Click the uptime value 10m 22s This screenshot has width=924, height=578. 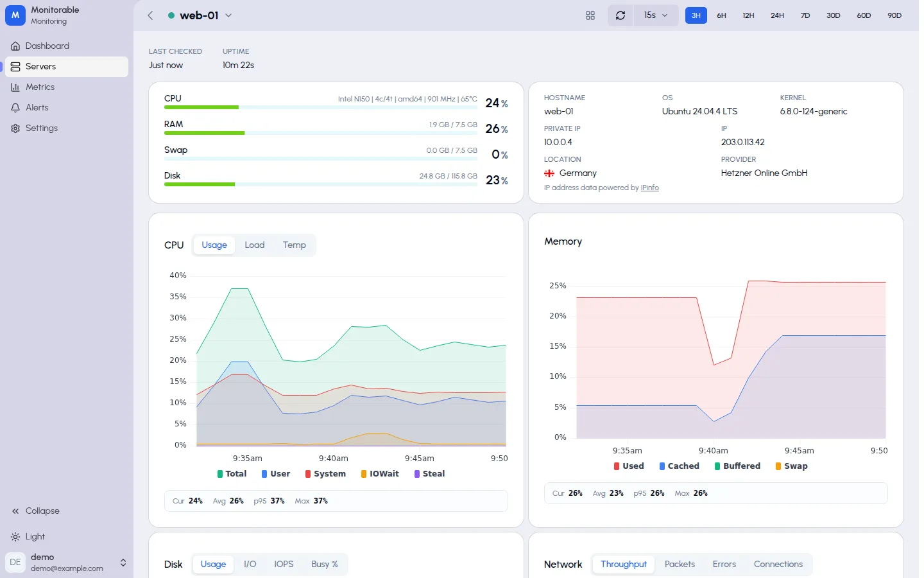point(238,65)
